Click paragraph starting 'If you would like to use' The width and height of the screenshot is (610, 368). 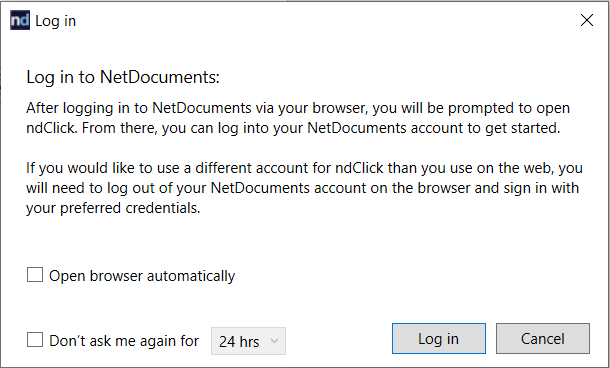pos(304,188)
